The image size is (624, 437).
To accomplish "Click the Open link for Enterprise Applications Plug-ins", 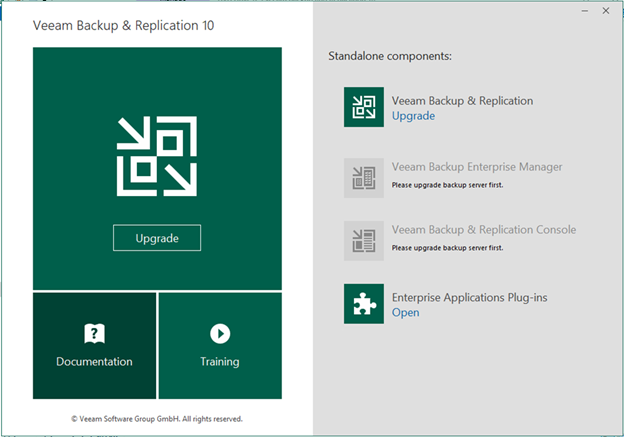I will tap(406, 312).
